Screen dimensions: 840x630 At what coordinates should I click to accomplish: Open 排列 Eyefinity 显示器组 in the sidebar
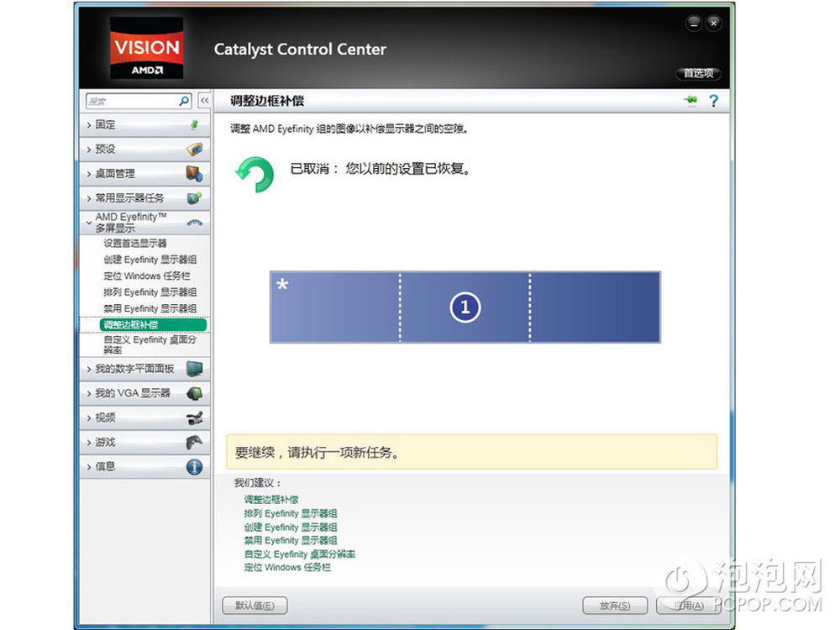click(x=150, y=292)
